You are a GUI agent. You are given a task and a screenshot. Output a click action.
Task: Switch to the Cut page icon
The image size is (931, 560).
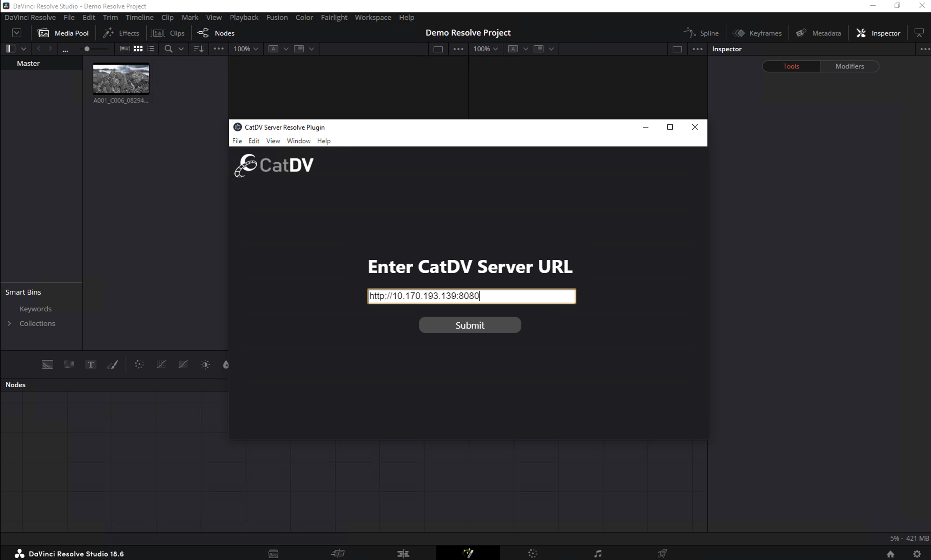[338, 554]
